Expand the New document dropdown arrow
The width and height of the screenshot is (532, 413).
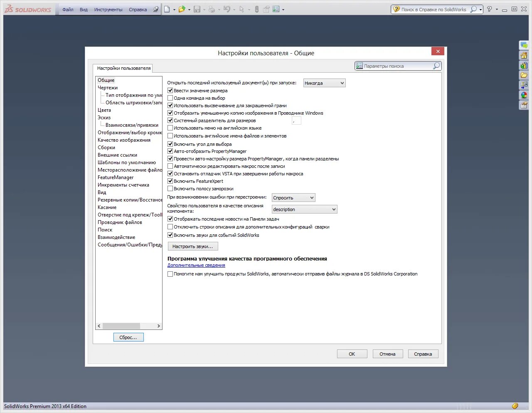[174, 10]
